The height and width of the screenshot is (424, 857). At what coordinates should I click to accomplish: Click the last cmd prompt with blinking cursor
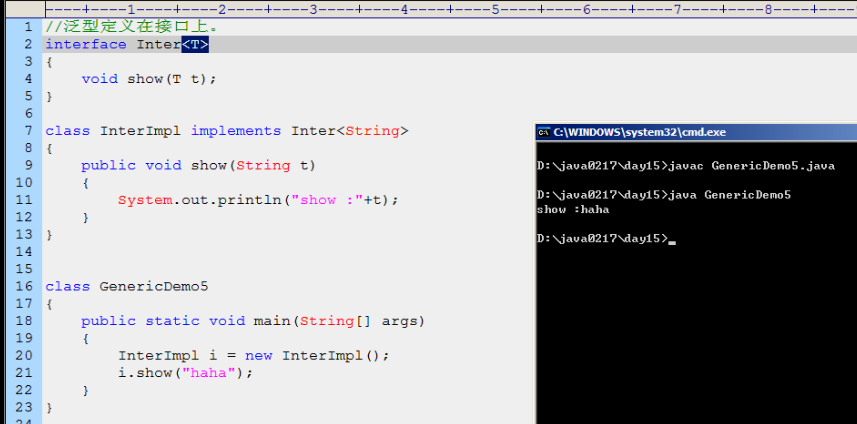pos(606,238)
